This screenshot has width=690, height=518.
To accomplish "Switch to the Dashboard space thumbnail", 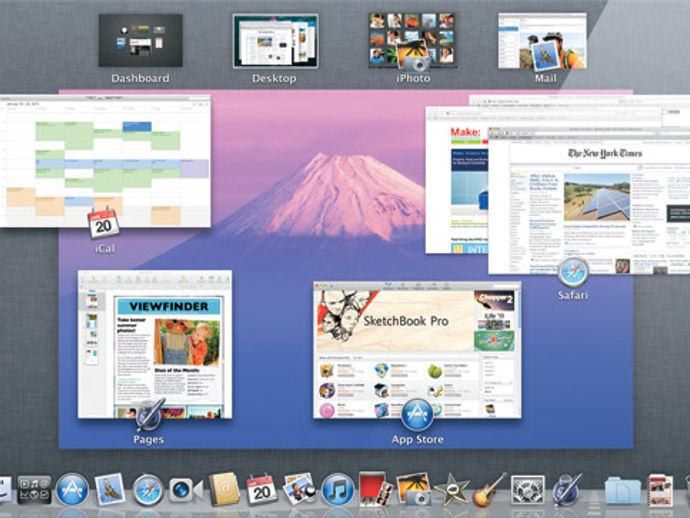I will coord(140,40).
